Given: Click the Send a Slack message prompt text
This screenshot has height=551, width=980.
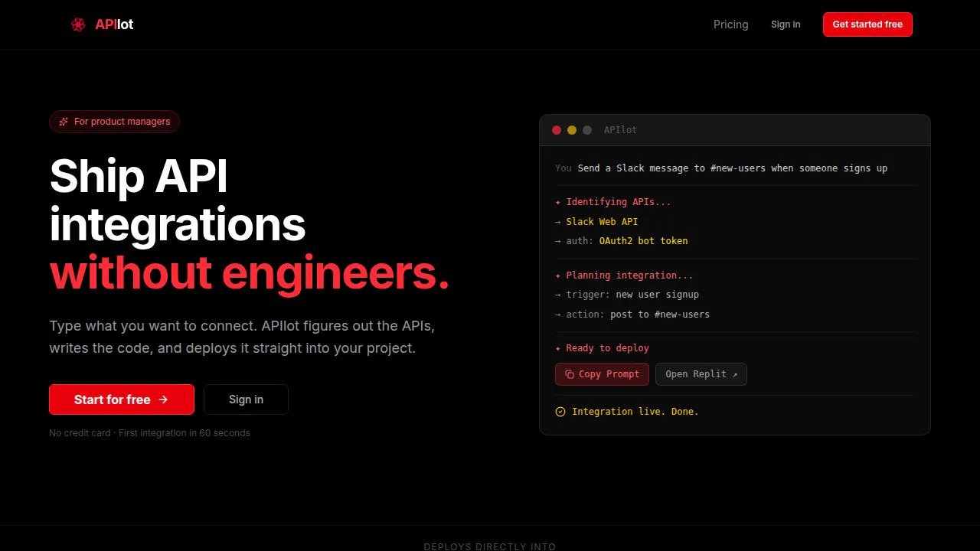Looking at the screenshot, I should pyautogui.click(x=733, y=168).
